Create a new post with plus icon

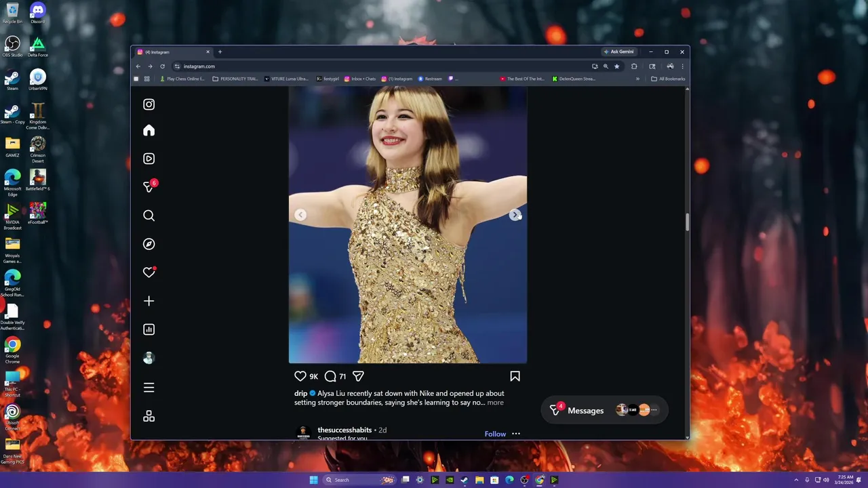(149, 301)
